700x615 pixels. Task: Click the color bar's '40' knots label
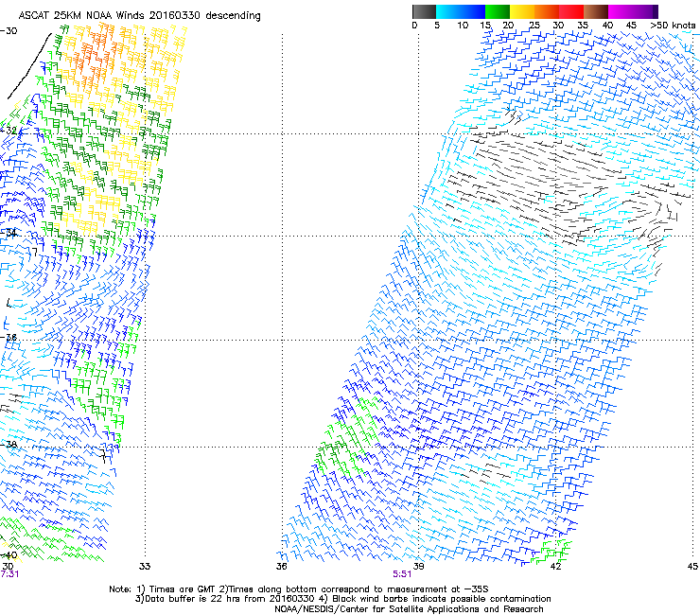point(607,26)
